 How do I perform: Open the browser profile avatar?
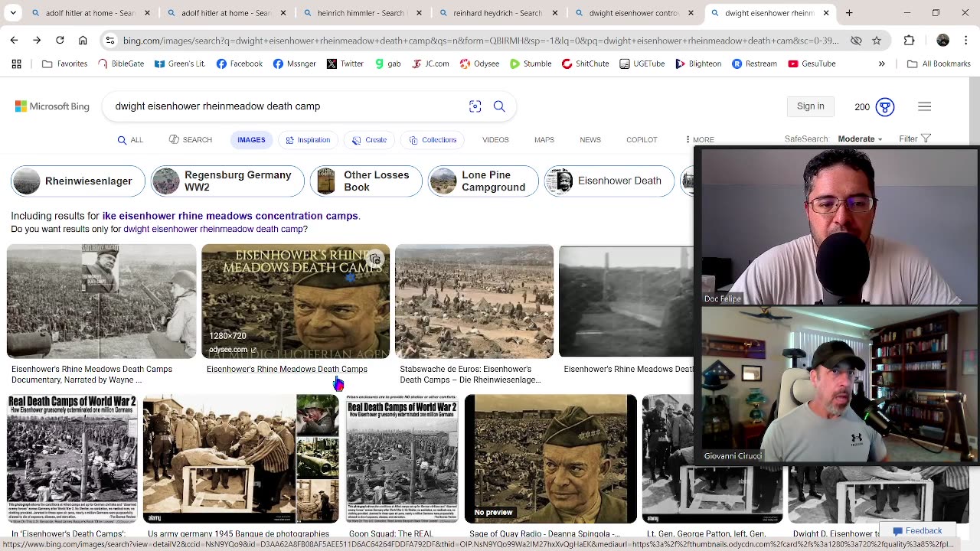[x=942, y=41]
